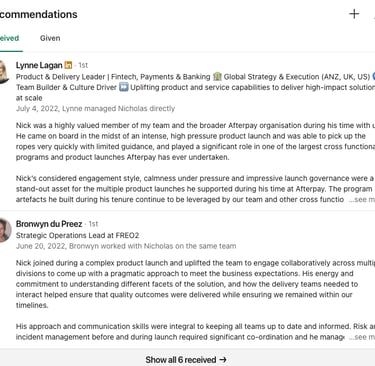Click the July 4, 2022 relationship line

pyautogui.click(x=95, y=109)
